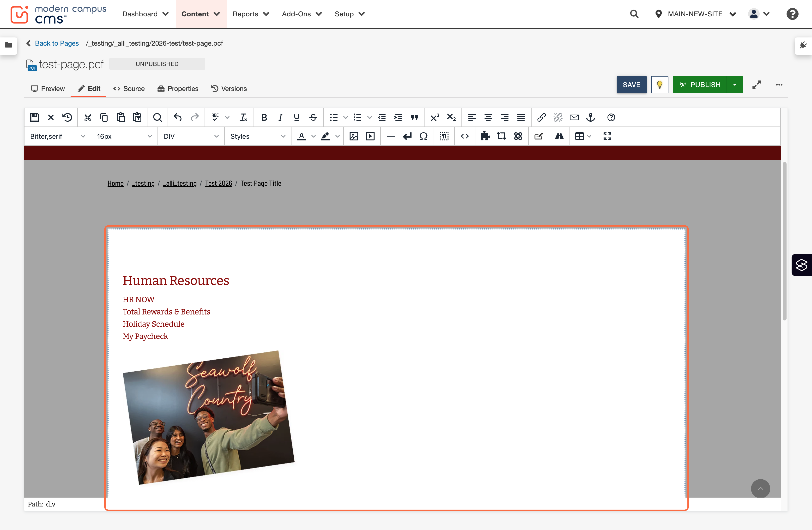This screenshot has width=812, height=530.
Task: Switch to the Properties tab
Action: pyautogui.click(x=178, y=89)
